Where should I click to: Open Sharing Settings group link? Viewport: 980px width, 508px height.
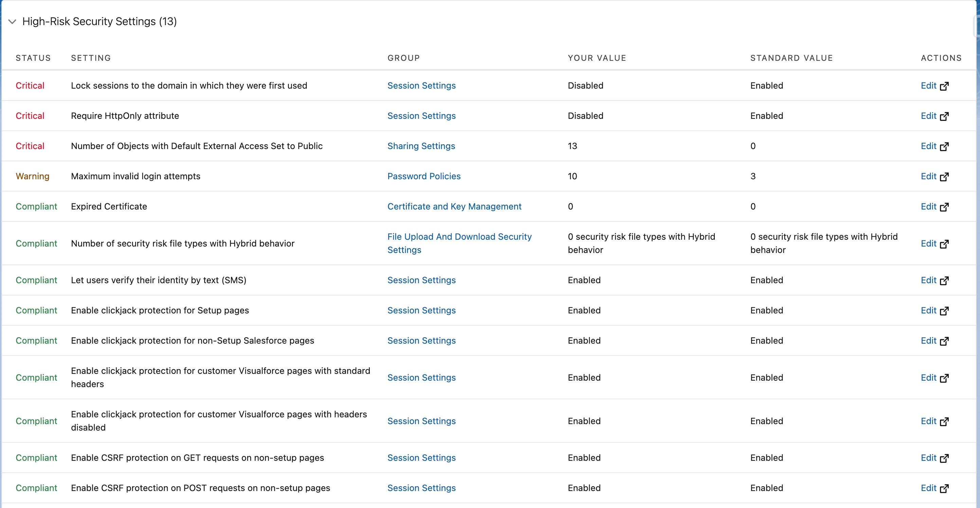pos(421,146)
